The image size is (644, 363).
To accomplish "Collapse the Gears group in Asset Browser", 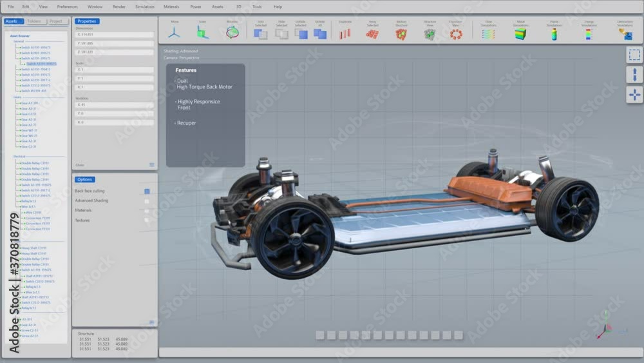I will pyautogui.click(x=17, y=97).
